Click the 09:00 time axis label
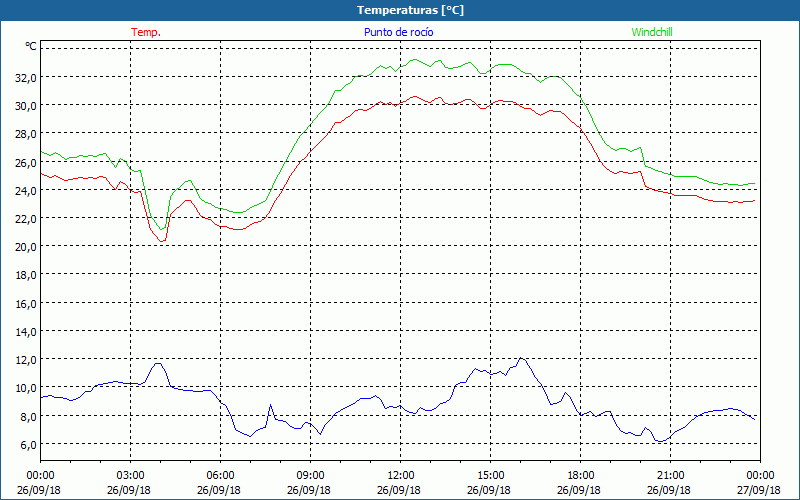The image size is (800, 500). (310, 476)
